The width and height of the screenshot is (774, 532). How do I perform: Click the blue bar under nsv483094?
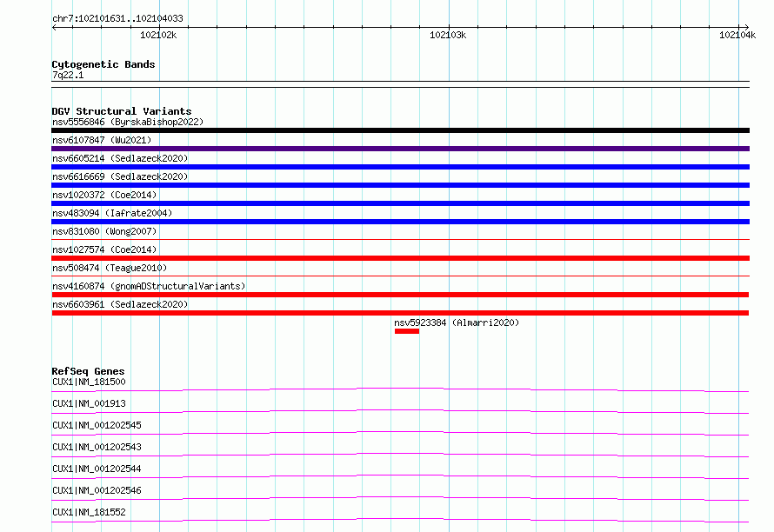tap(400, 222)
